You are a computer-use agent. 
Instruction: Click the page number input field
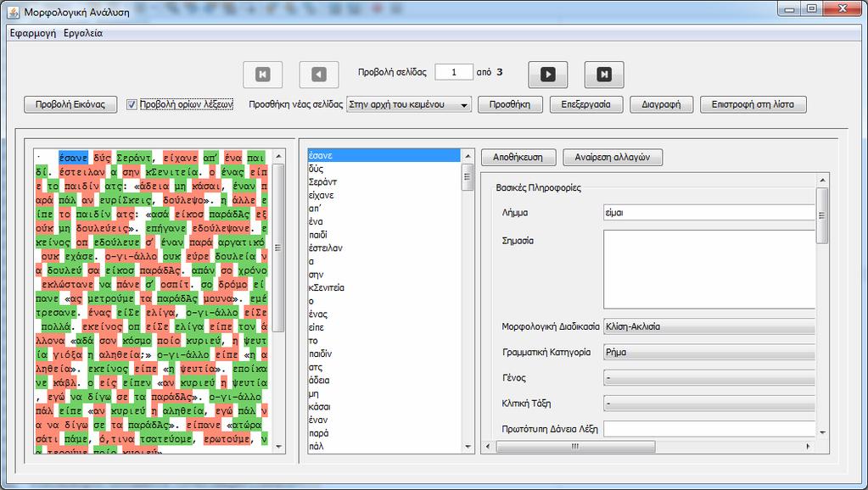click(x=454, y=72)
